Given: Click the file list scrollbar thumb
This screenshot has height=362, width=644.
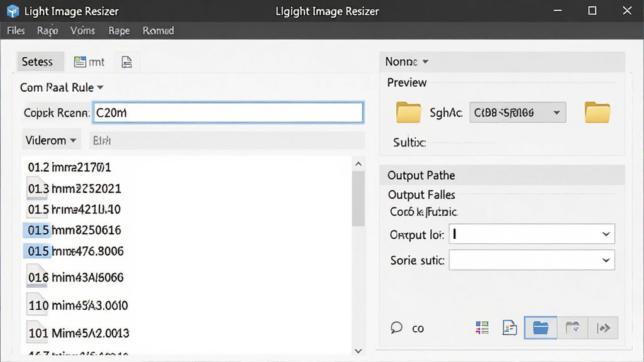Looking at the screenshot, I should coord(358,199).
